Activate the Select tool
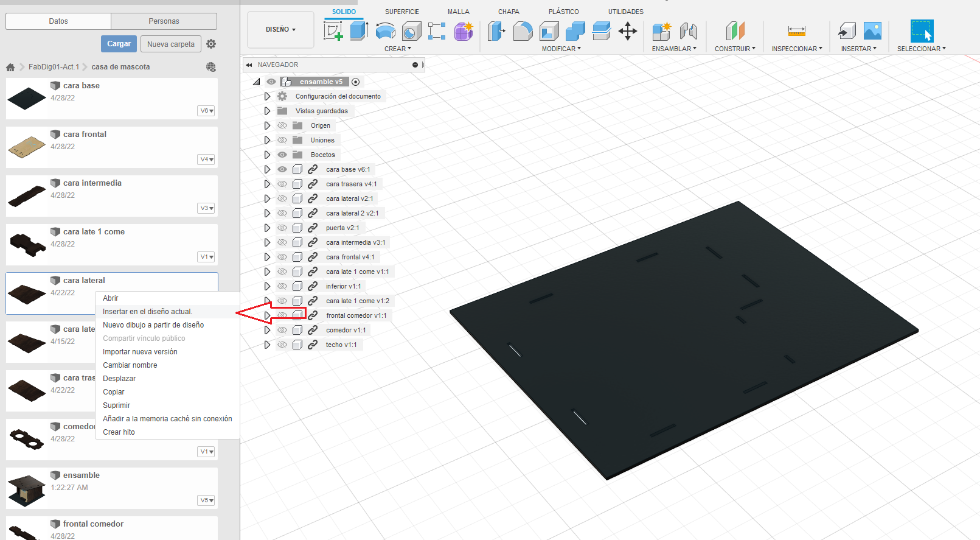The width and height of the screenshot is (980, 540). click(922, 30)
